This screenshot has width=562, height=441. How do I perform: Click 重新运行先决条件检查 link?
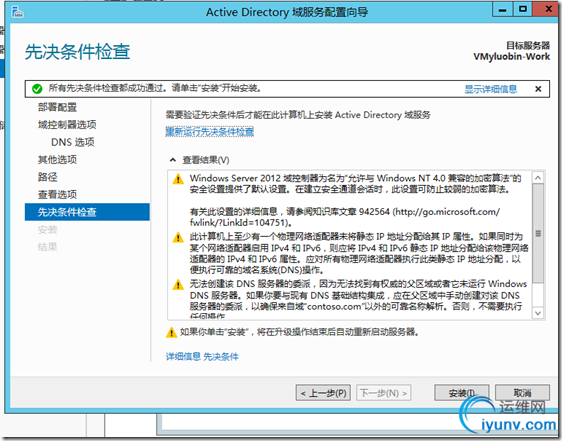coord(210,132)
